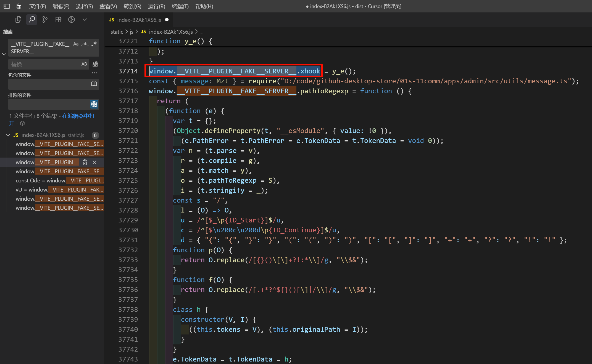Toggle Match Whole Word option

[x=85, y=44]
